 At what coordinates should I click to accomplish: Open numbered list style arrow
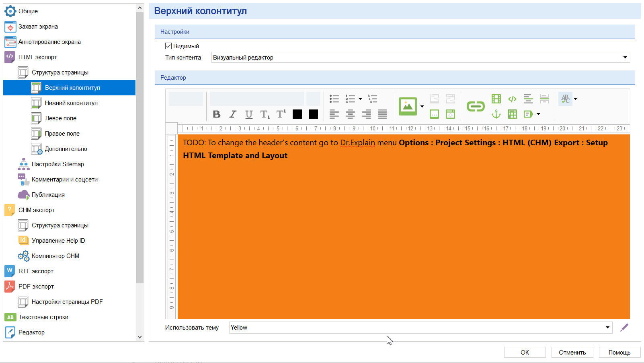tap(360, 99)
